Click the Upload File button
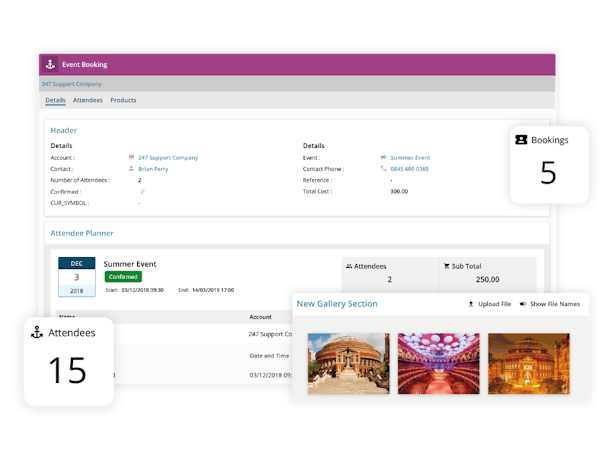The width and height of the screenshot is (600, 450). 490,304
